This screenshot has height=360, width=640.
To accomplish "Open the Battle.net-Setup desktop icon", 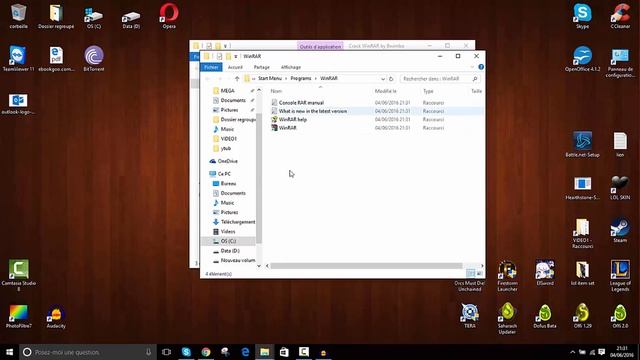I will click(x=582, y=144).
